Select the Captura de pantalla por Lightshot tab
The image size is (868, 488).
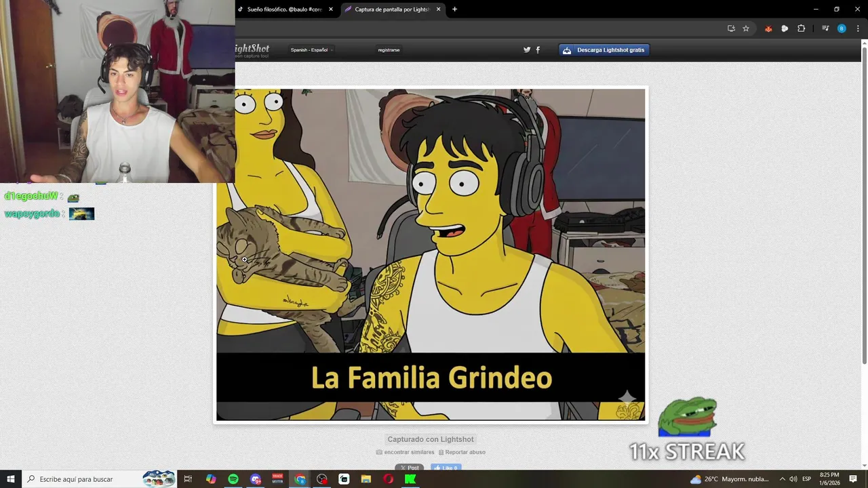tap(392, 9)
